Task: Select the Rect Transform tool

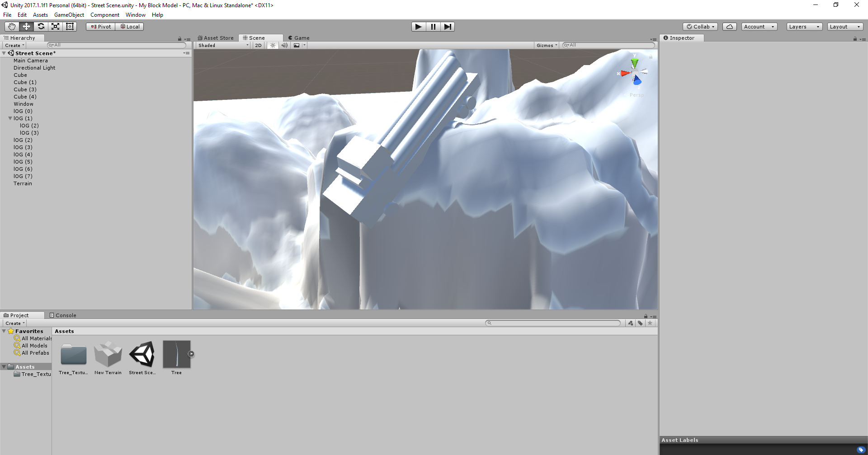Action: tap(70, 26)
